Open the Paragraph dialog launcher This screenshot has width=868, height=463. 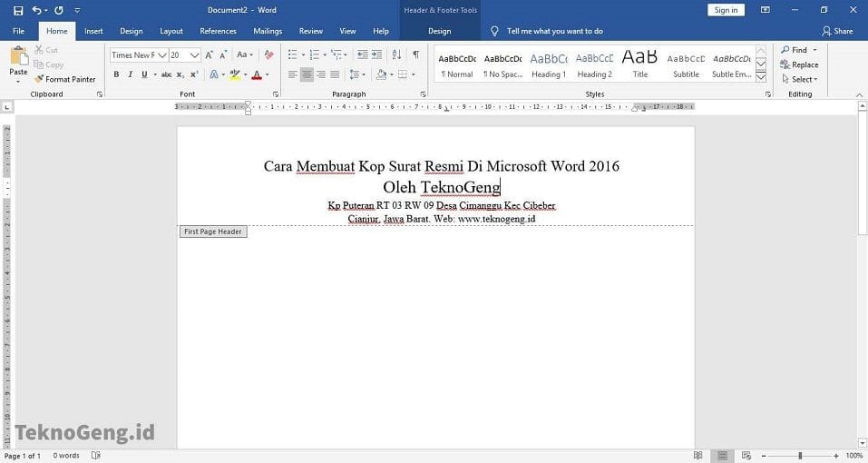[x=423, y=94]
